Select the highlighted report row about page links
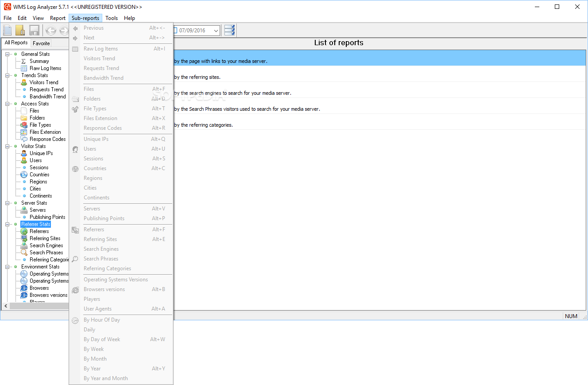 point(380,58)
